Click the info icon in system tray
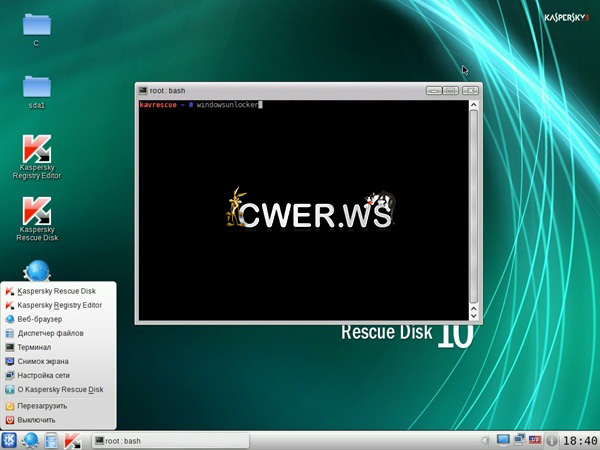This screenshot has width=600, height=450. tap(552, 440)
